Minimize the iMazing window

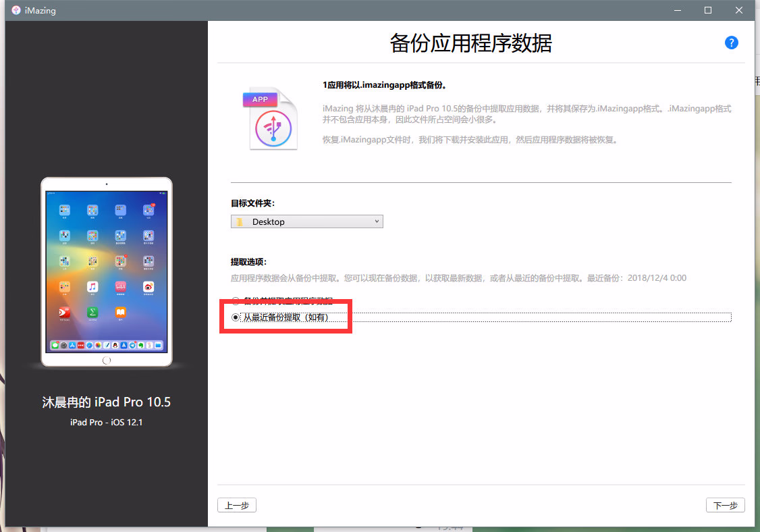coord(677,10)
